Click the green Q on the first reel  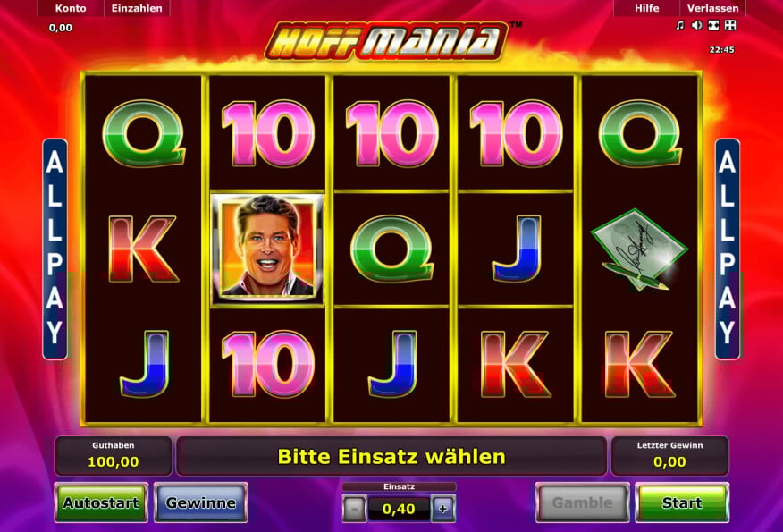point(144,133)
